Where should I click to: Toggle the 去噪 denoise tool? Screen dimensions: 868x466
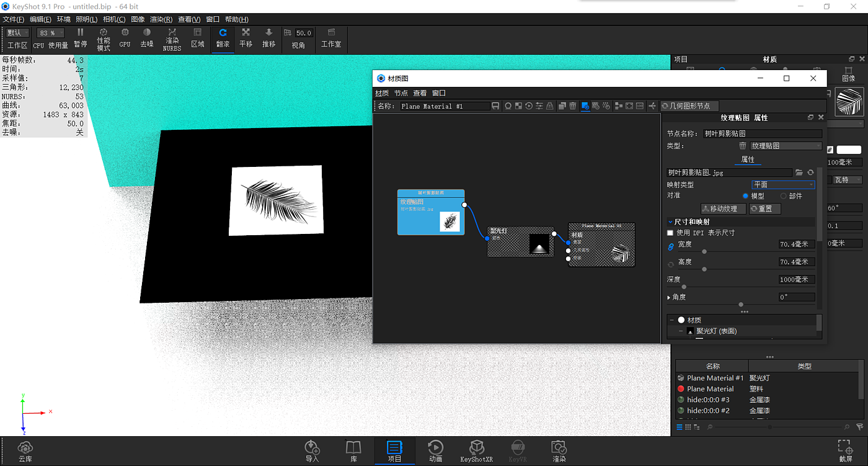coord(146,38)
